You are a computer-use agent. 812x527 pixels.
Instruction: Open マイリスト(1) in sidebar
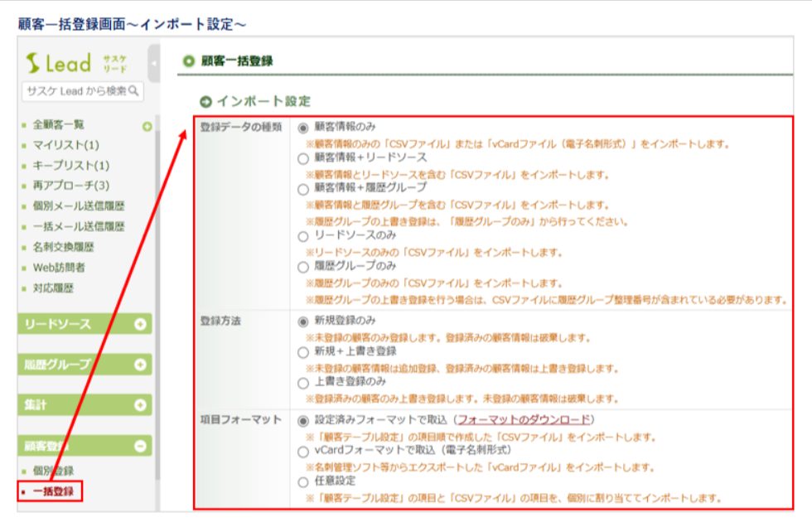[65, 145]
